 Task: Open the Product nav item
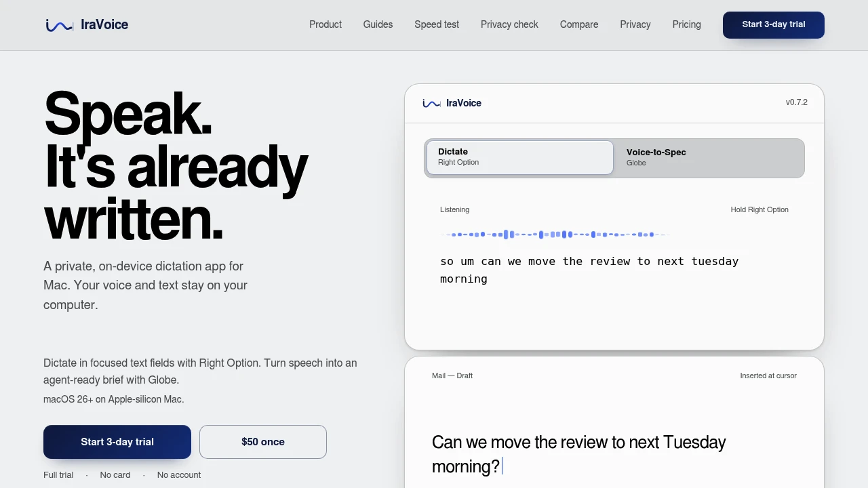[x=325, y=24]
